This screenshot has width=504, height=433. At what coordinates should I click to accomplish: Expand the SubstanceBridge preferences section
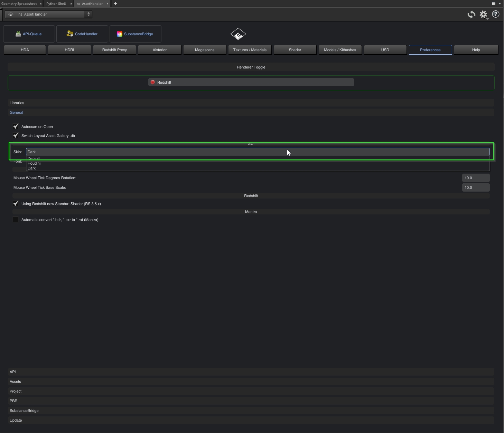click(24, 411)
